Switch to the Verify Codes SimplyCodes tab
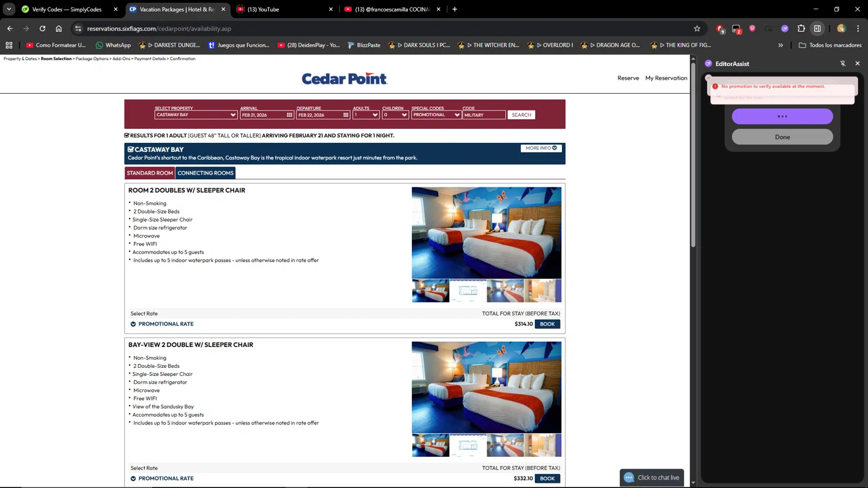 click(67, 9)
